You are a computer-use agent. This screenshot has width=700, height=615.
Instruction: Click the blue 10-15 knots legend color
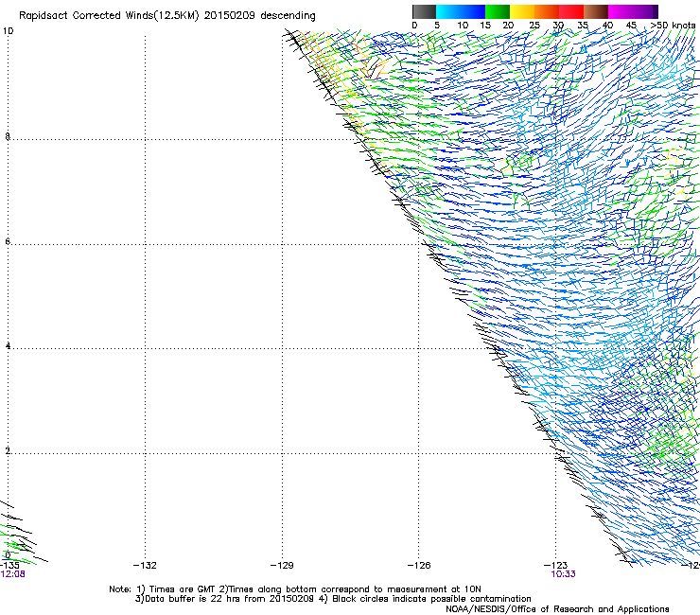pos(473,11)
